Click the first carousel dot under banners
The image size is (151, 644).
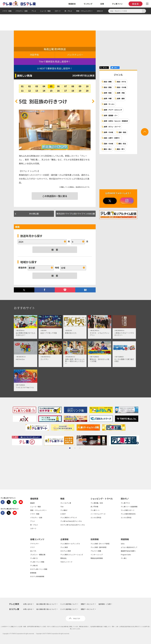70,448
